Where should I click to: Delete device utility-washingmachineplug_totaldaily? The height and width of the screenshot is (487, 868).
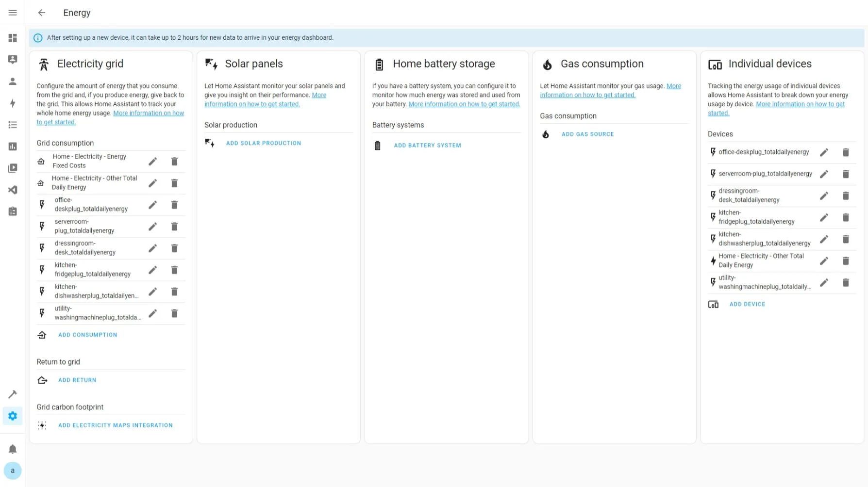(x=846, y=283)
